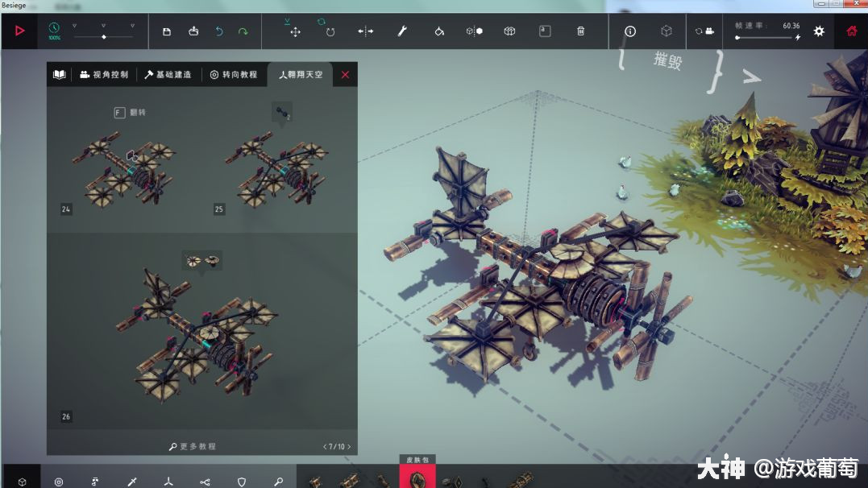Select the paint bucket skin tool
Image resolution: width=868 pixels, height=488 pixels.
pos(439,31)
